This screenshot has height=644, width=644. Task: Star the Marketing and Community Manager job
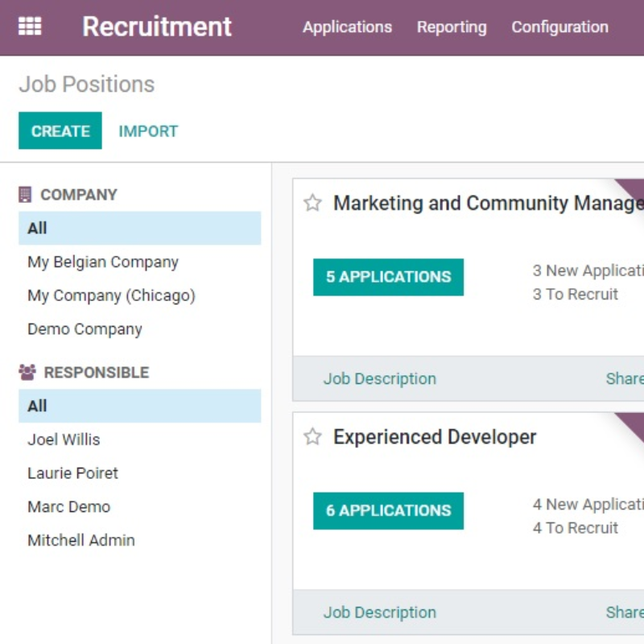click(x=312, y=203)
